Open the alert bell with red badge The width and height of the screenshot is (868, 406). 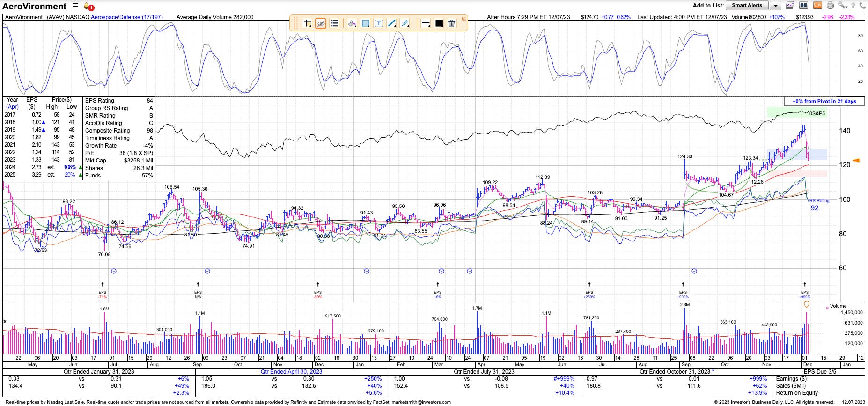(x=88, y=7)
